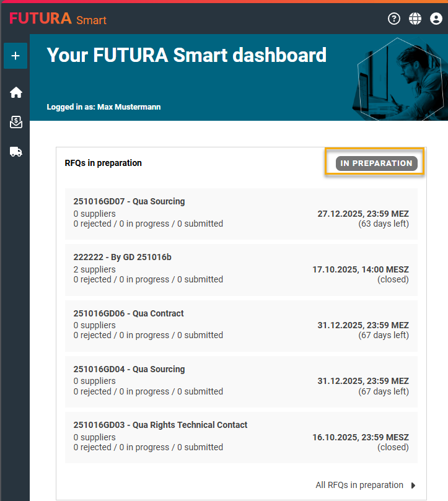Open the user account profile icon
Image resolution: width=448 pixels, height=501 pixels.
(x=436, y=19)
